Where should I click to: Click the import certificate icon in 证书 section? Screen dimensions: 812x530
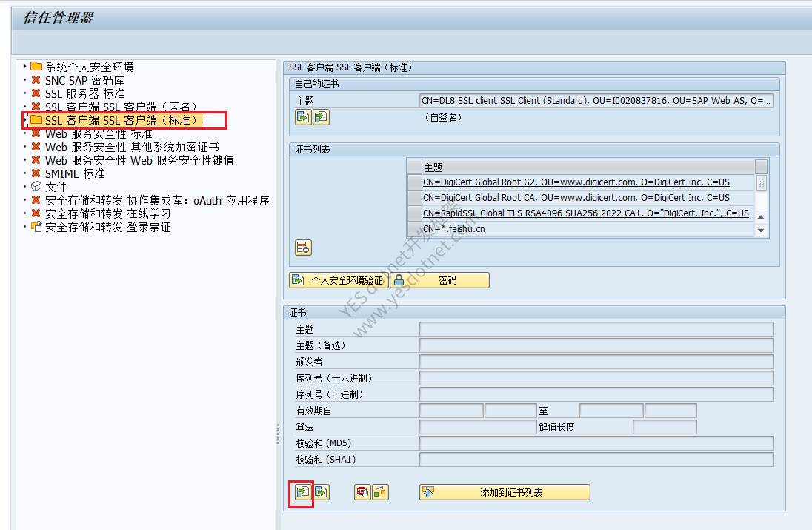[x=303, y=491]
